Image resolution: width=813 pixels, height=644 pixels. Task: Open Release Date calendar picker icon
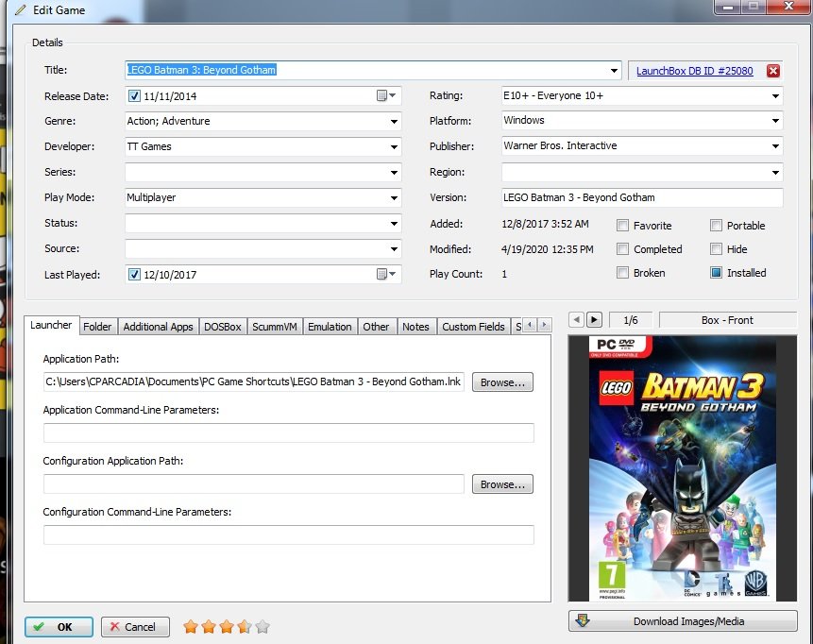(x=386, y=95)
